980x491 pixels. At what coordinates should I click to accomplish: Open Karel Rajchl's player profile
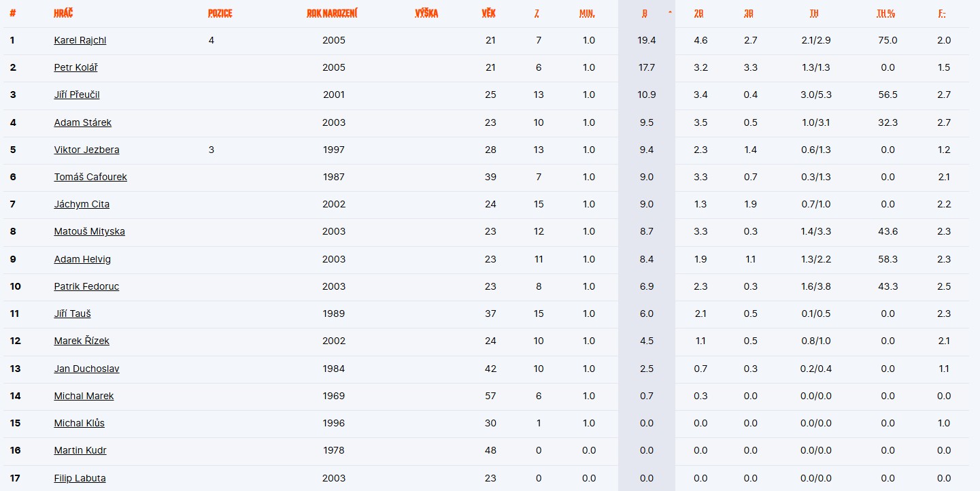80,40
